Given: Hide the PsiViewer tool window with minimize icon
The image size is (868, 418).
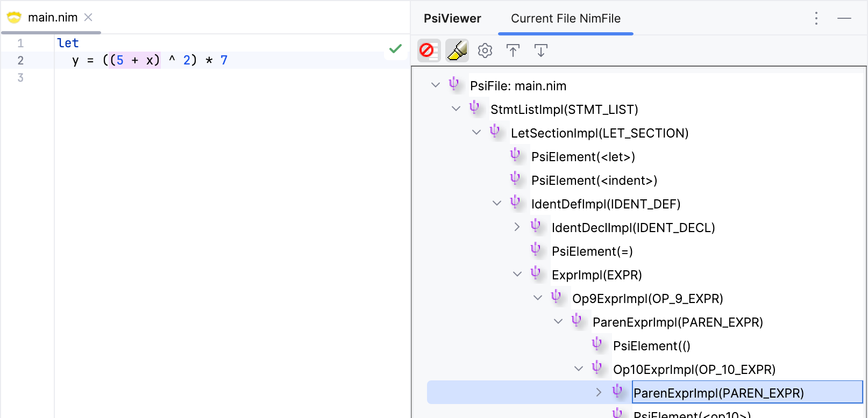Looking at the screenshot, I should (844, 18).
